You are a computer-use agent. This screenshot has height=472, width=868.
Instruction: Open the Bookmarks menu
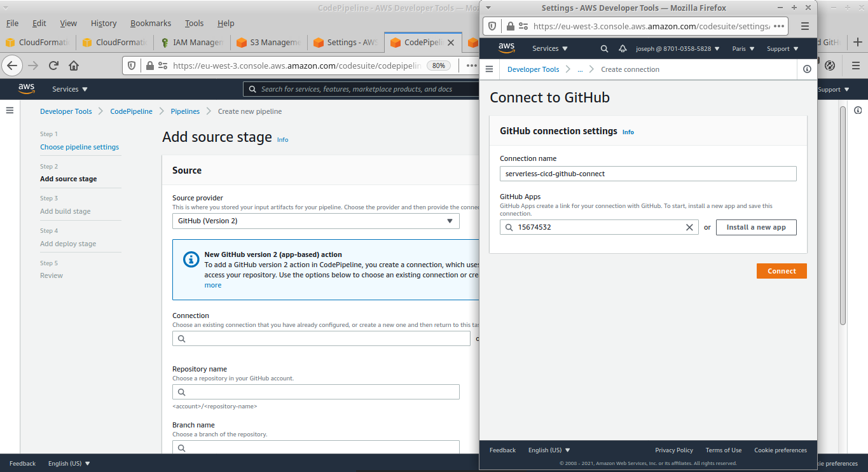point(150,23)
